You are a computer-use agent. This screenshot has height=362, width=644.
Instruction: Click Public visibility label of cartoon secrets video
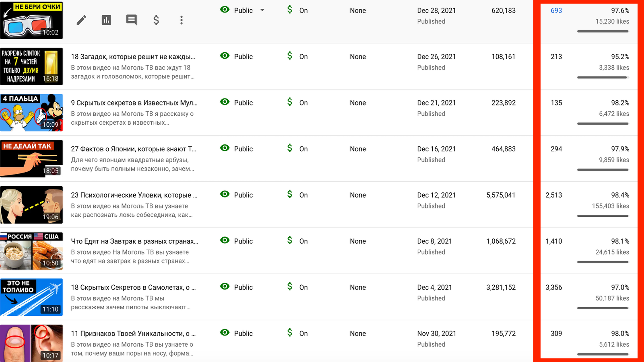pyautogui.click(x=244, y=103)
